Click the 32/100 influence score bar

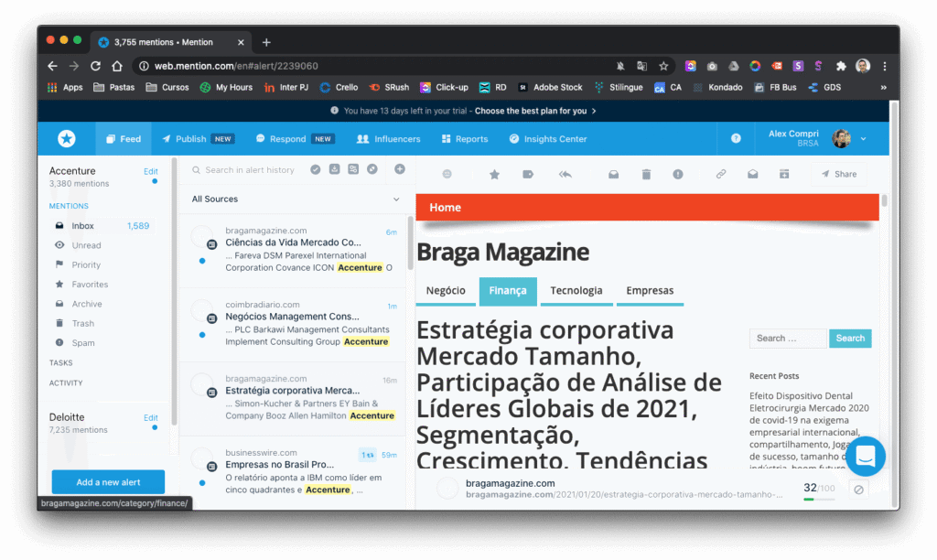click(819, 490)
